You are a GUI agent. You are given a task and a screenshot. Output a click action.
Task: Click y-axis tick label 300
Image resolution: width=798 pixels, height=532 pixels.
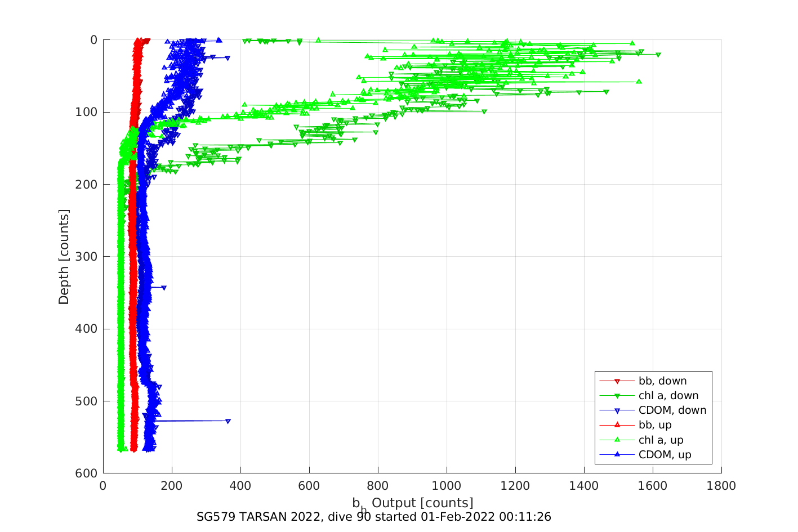tap(86, 257)
